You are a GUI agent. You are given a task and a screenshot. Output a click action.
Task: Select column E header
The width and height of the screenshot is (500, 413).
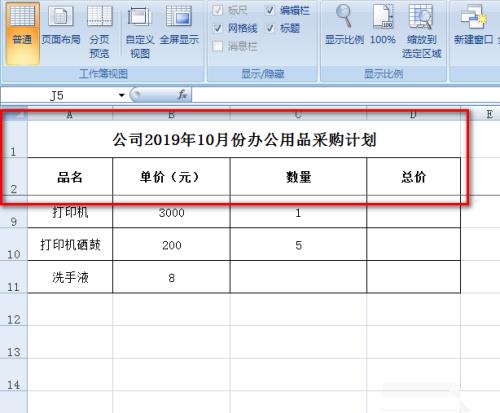pyautogui.click(x=489, y=115)
